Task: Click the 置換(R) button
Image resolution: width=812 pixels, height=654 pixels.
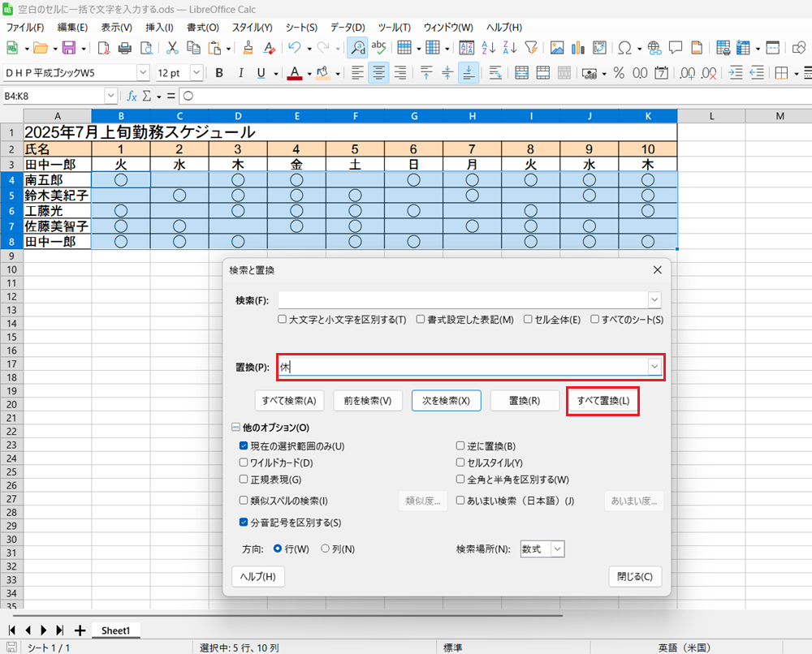Action: tap(525, 401)
